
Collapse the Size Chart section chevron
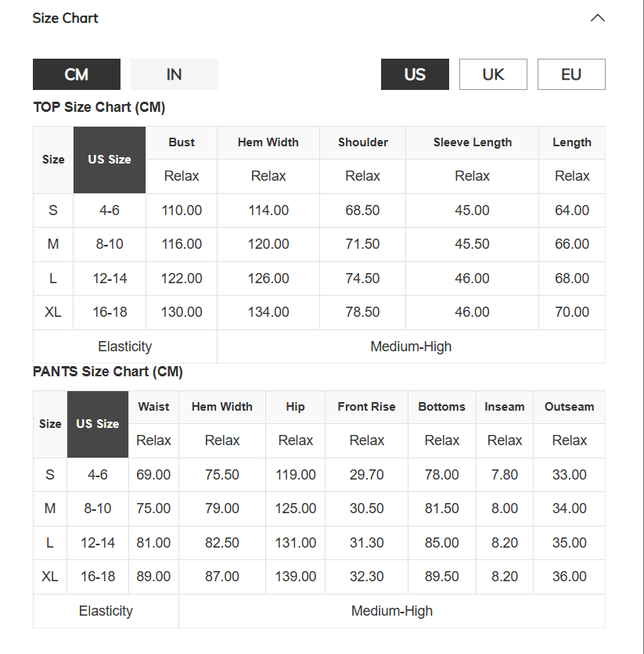coord(597,18)
